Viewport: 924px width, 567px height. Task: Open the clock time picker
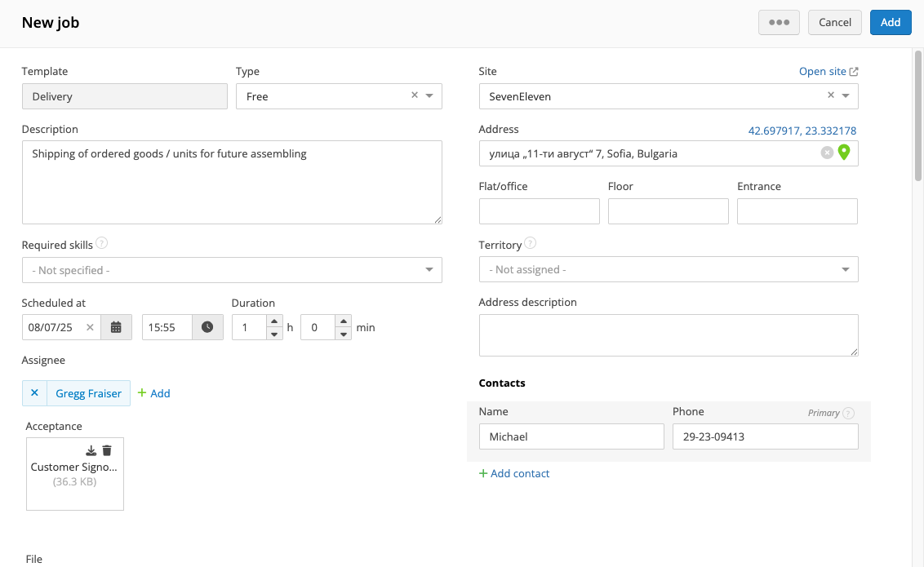click(x=207, y=327)
